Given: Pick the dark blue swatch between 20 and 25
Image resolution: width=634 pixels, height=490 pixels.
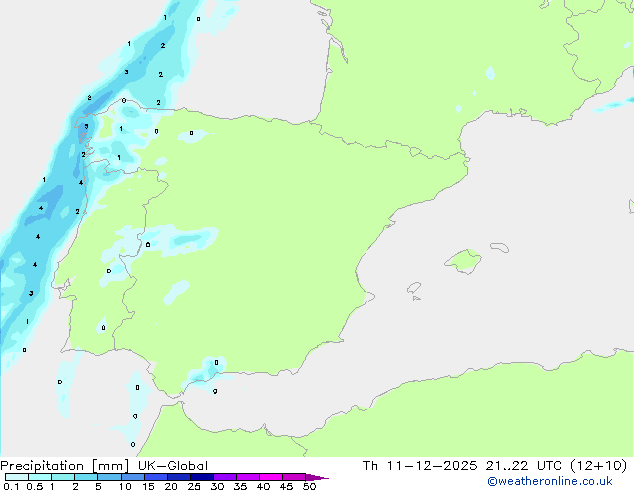Looking at the screenshot, I should coord(179,477).
